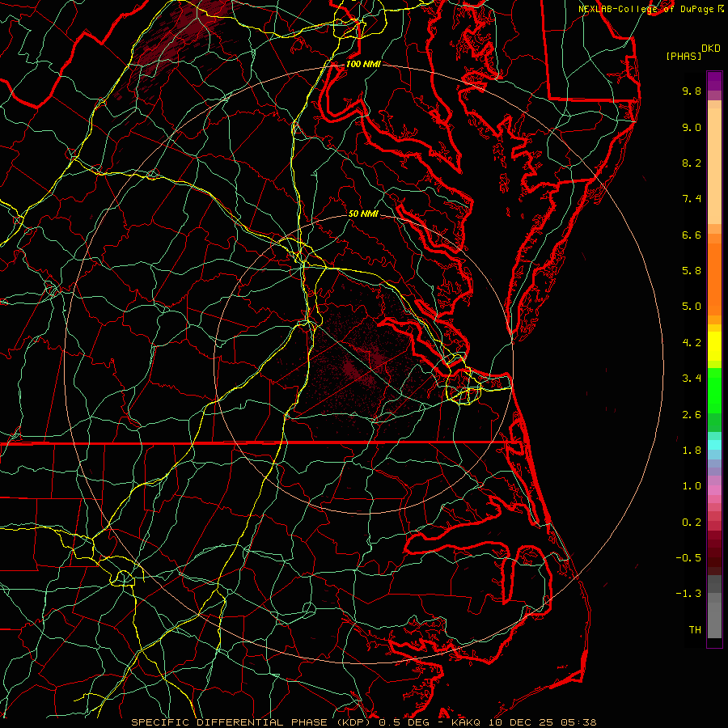Click the 6.6 scale label
The image size is (728, 728).
coord(692,235)
